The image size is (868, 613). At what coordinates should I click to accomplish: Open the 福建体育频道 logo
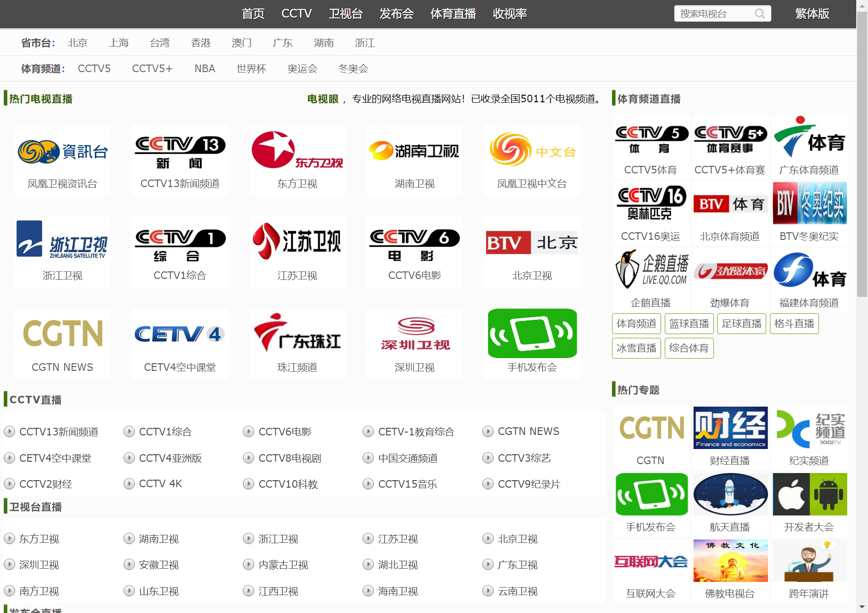tap(810, 270)
